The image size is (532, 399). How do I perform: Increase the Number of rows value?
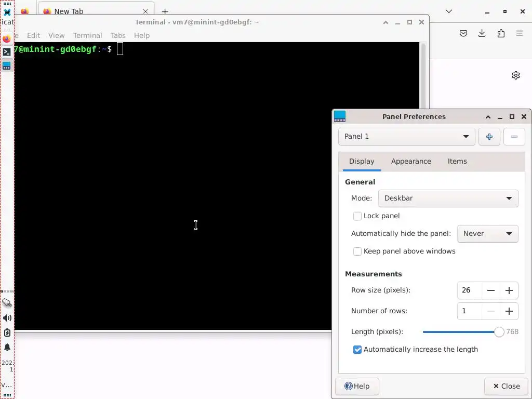pos(509,311)
